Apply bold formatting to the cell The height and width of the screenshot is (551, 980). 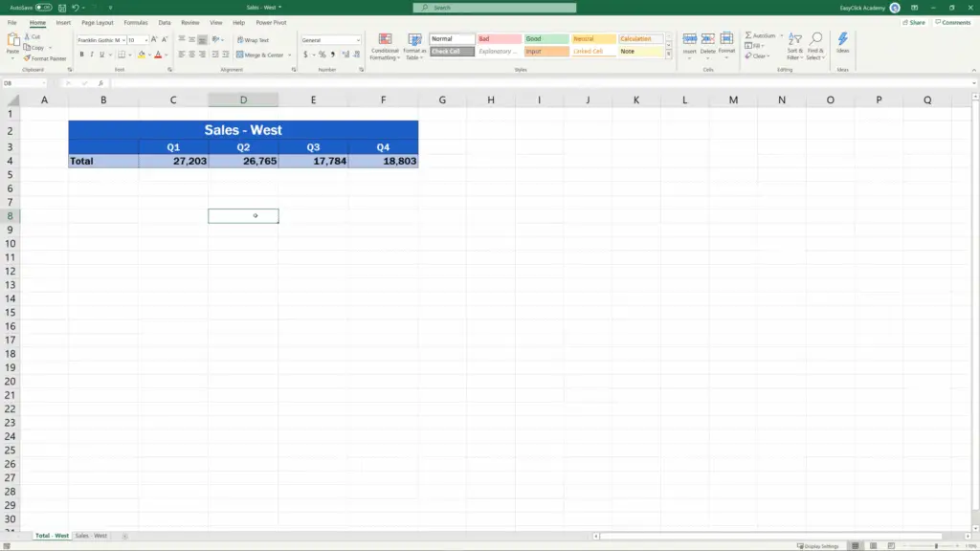(x=81, y=55)
